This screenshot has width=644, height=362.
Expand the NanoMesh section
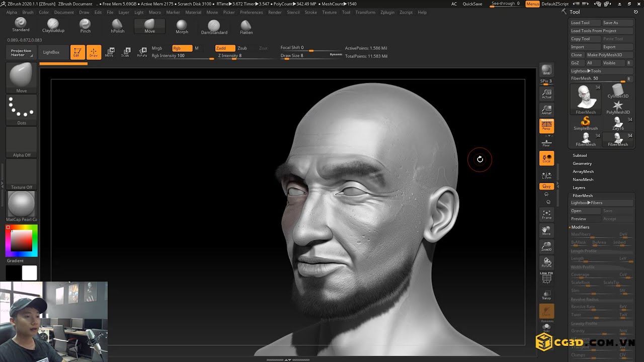583,179
